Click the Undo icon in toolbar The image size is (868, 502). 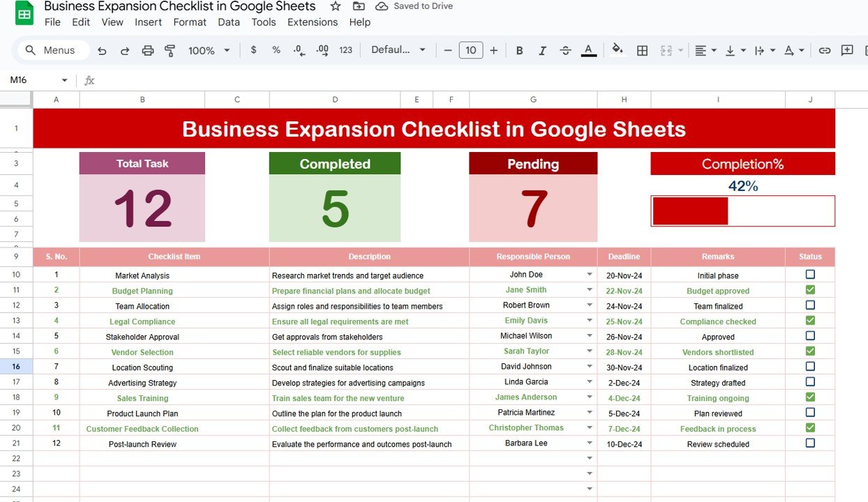(x=102, y=50)
